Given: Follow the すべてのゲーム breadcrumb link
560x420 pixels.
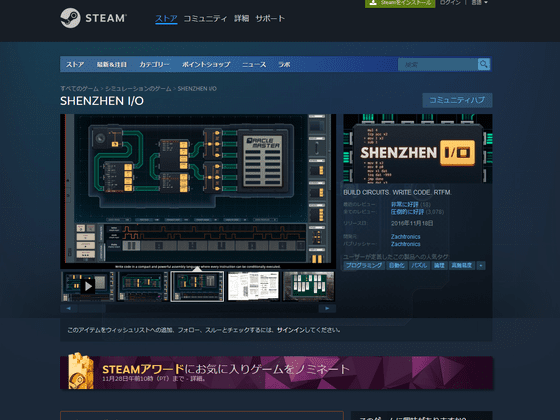Looking at the screenshot, I should tap(79, 89).
